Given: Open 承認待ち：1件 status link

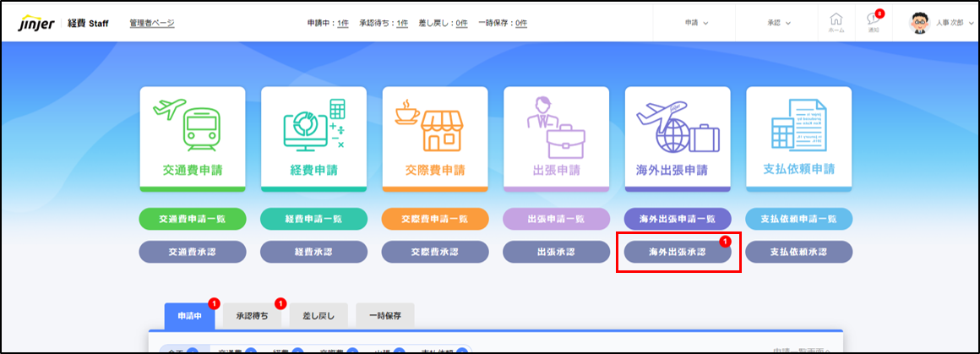Looking at the screenshot, I should point(384,23).
